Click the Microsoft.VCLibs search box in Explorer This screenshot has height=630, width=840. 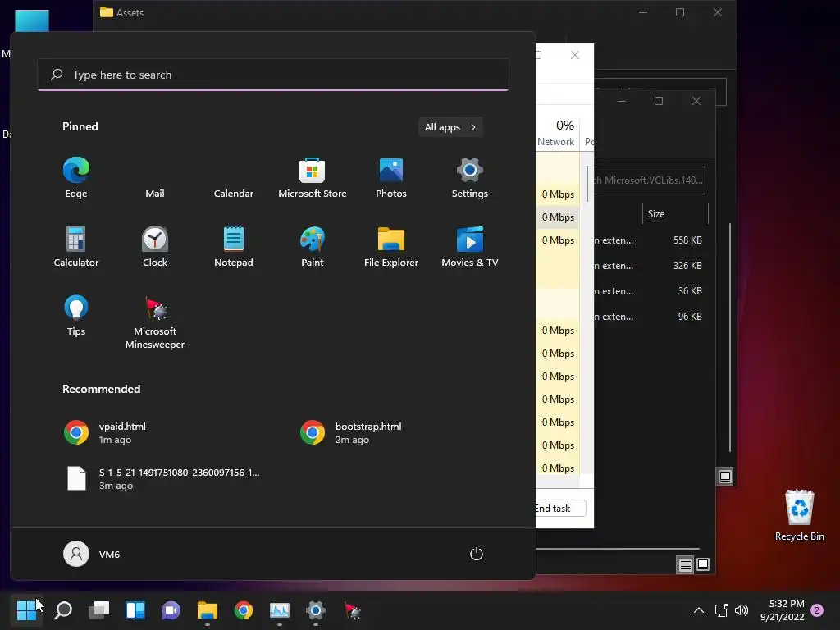pyautogui.click(x=650, y=180)
